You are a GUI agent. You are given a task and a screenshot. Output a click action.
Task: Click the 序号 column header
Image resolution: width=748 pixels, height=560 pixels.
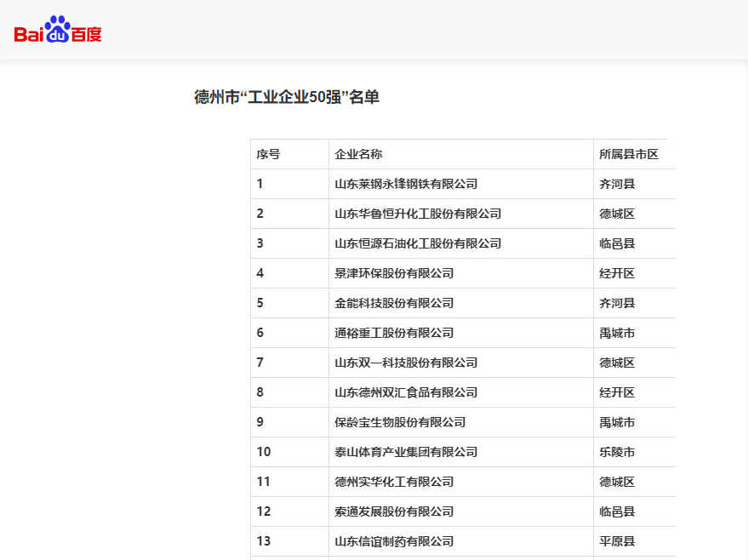coord(268,154)
